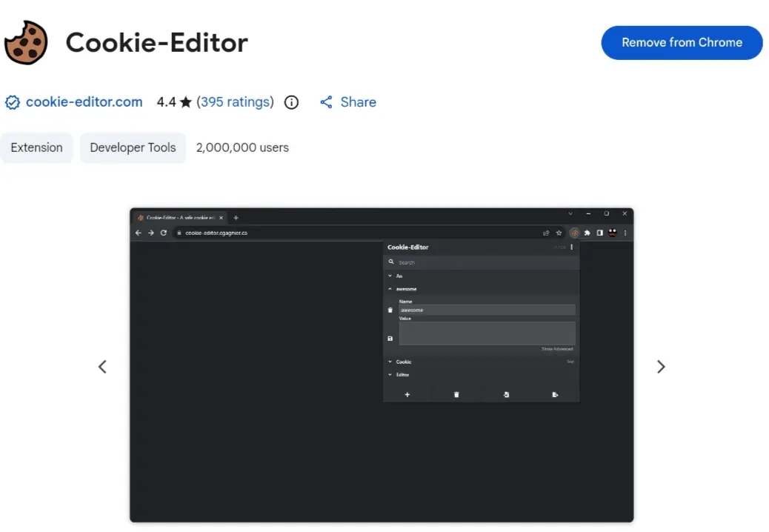Collapse the 'awesome' cookie entry
Screen dimensions: 769x532
tap(390, 289)
